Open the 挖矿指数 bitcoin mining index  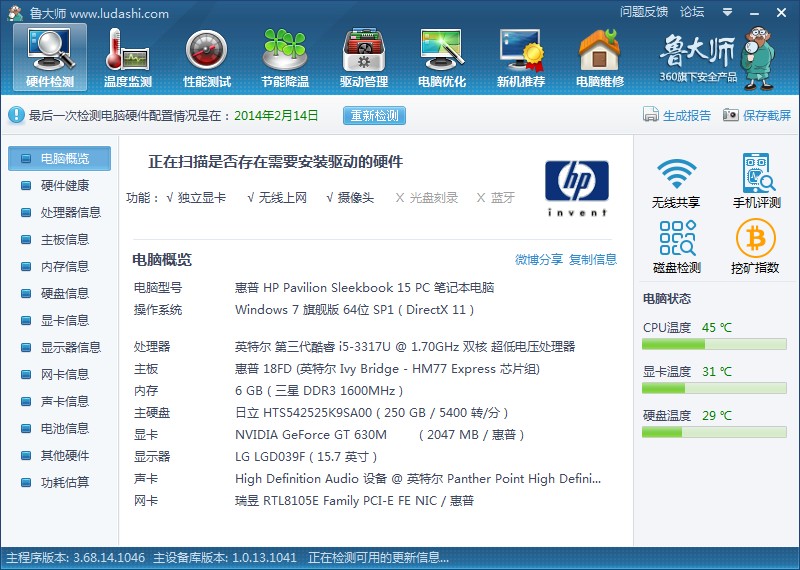pyautogui.click(x=756, y=247)
